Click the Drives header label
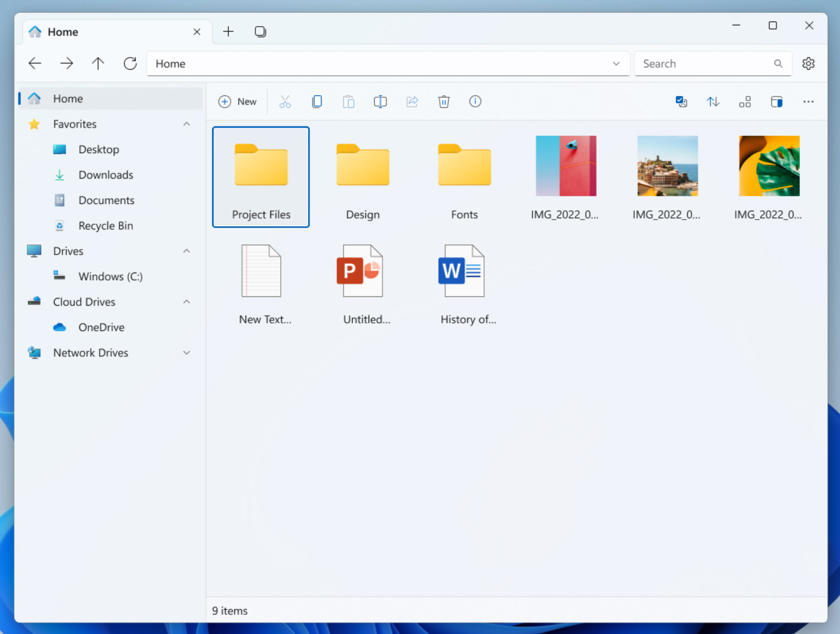The width and height of the screenshot is (840, 634). point(68,251)
